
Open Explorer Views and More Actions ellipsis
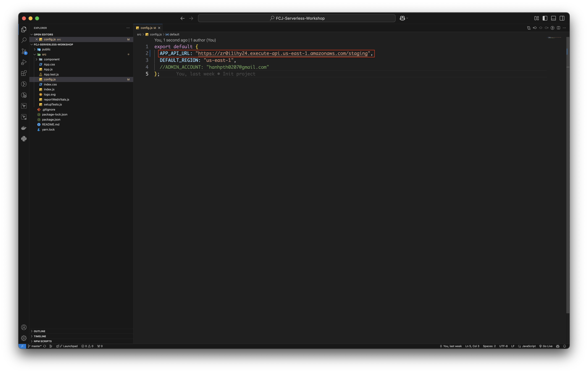[128, 28]
